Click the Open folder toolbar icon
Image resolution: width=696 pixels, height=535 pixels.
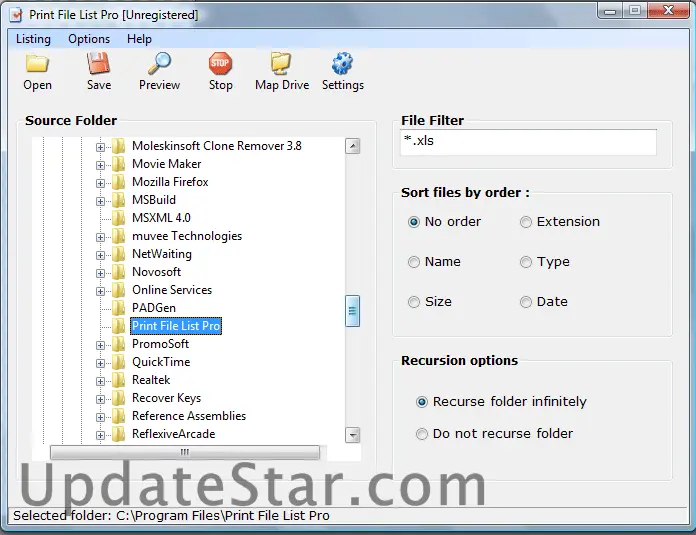37,63
